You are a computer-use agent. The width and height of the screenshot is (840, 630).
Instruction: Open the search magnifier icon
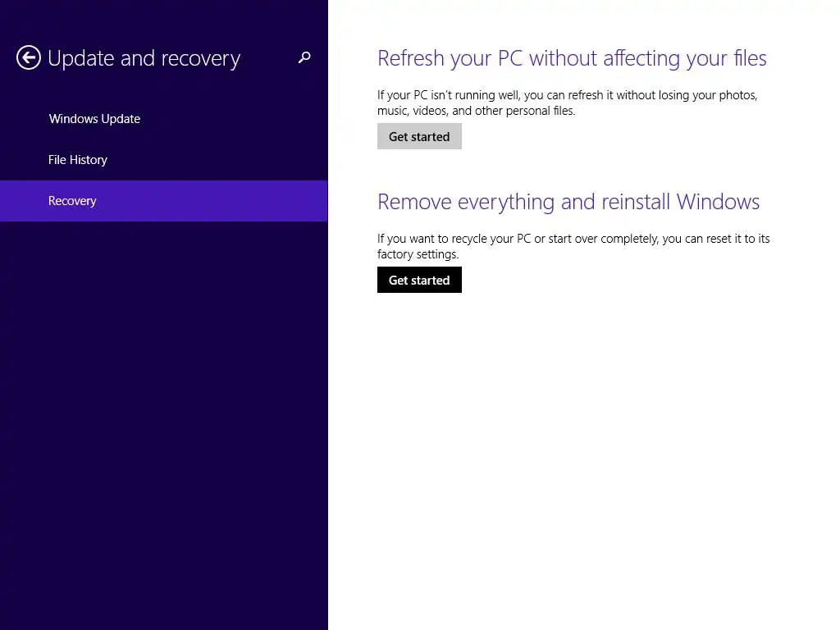pos(304,57)
